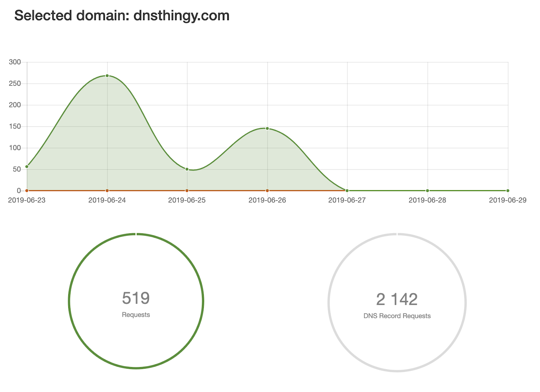Click the y-axis label 0

(x=19, y=191)
